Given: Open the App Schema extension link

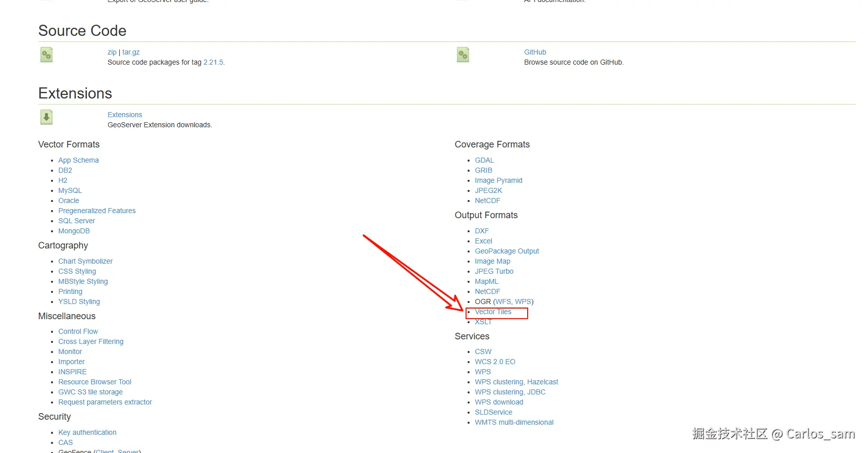Looking at the screenshot, I should point(78,160).
